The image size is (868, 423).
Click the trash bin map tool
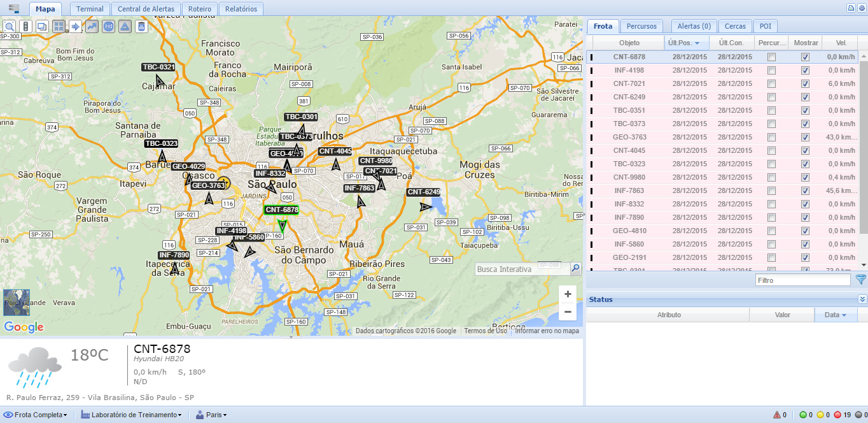pyautogui.click(x=142, y=26)
